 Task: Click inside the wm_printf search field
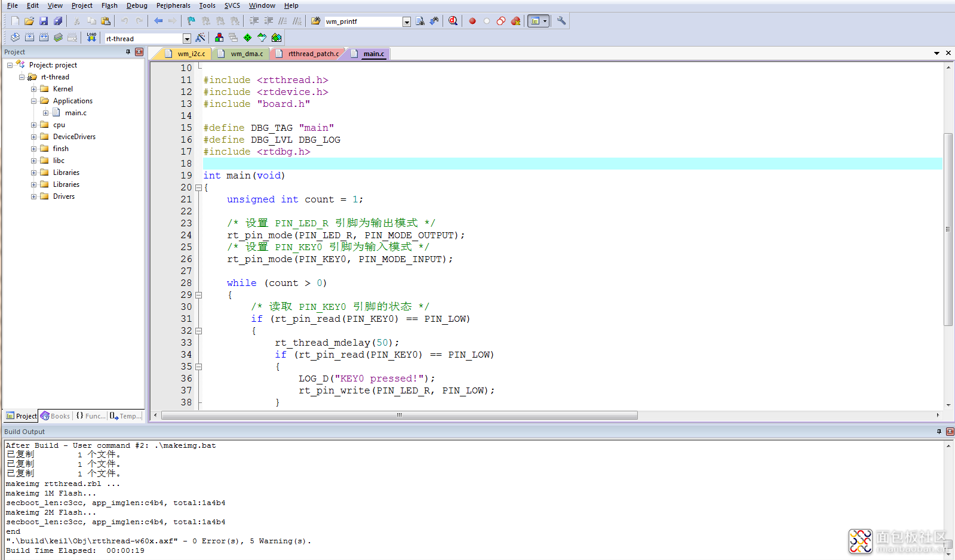363,21
